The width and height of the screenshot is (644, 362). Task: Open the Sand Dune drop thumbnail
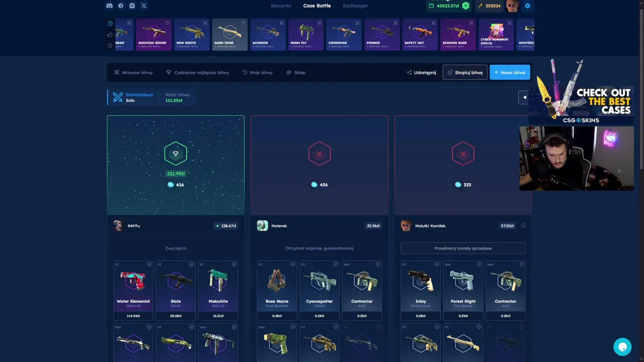point(230,35)
